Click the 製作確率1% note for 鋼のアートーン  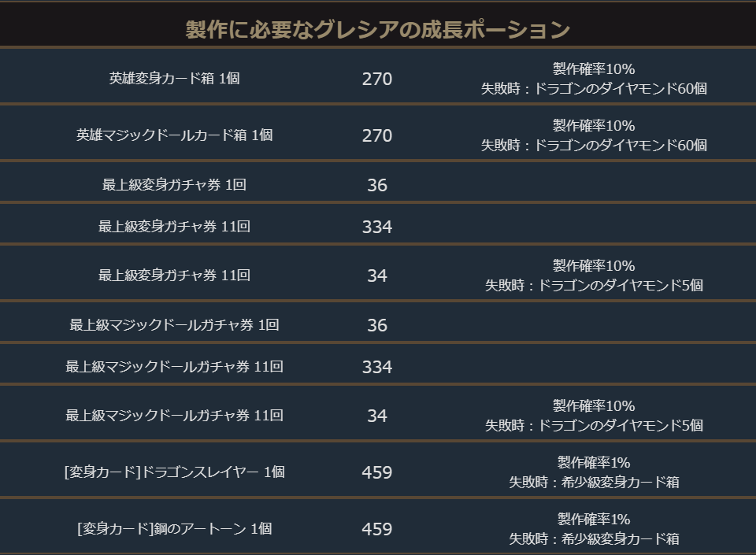pos(594,520)
